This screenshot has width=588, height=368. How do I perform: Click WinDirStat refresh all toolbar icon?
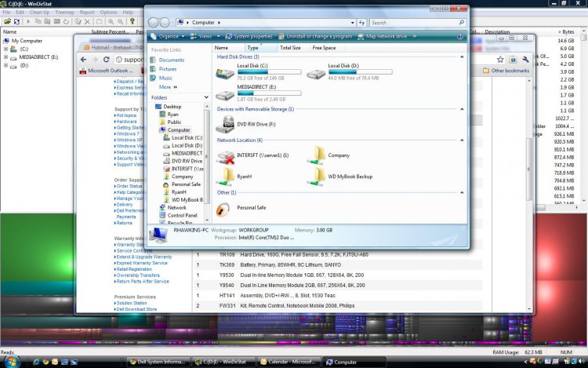tap(16, 21)
